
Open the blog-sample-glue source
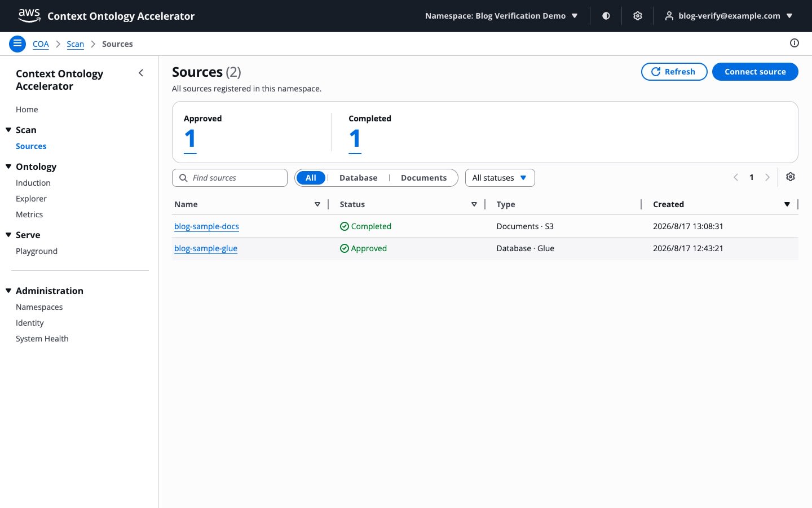click(x=206, y=248)
